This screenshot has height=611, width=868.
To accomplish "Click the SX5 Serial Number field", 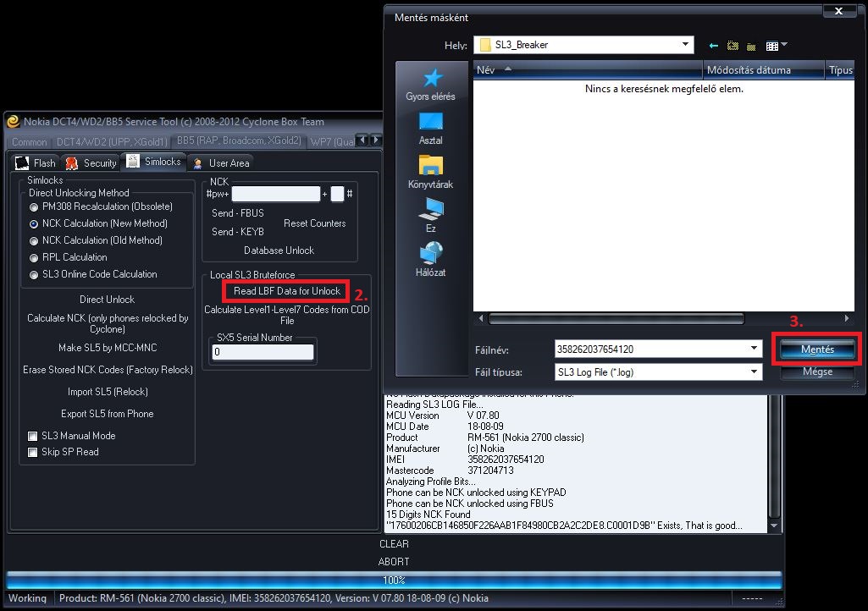I will [x=263, y=352].
